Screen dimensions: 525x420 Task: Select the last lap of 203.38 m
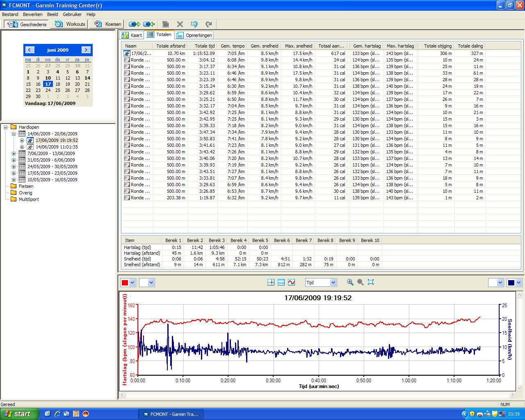[x=304, y=198]
